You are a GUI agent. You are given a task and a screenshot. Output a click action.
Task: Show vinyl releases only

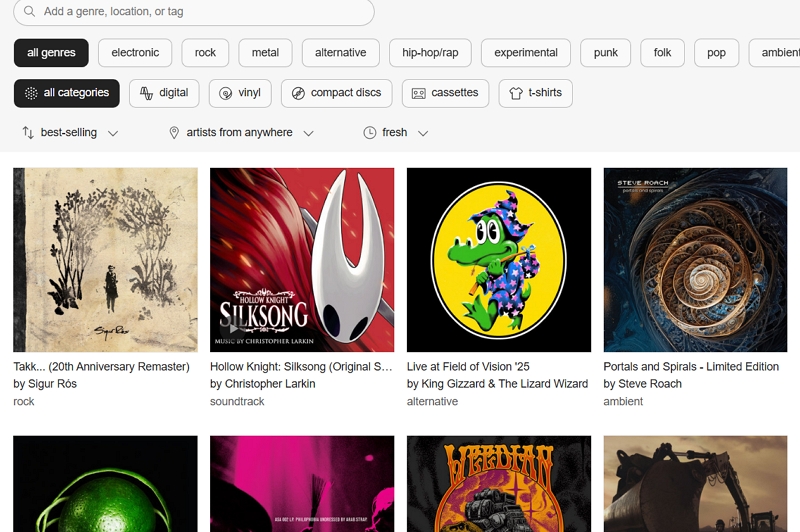tap(240, 93)
